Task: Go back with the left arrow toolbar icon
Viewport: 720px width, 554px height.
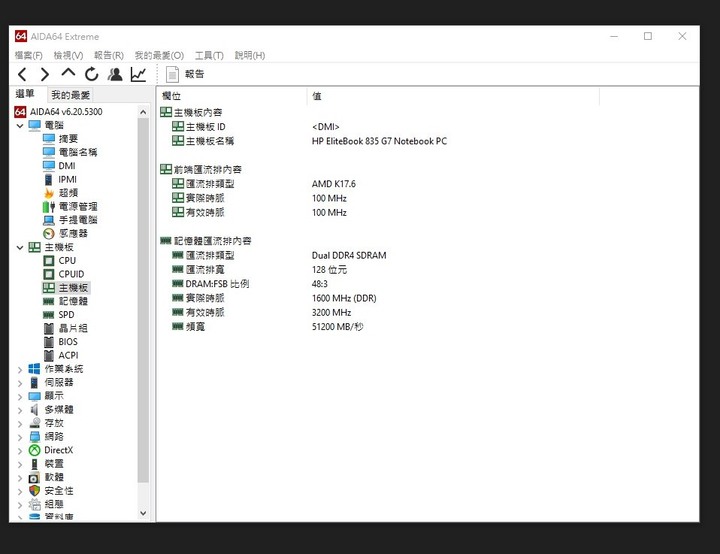Action: click(22, 74)
